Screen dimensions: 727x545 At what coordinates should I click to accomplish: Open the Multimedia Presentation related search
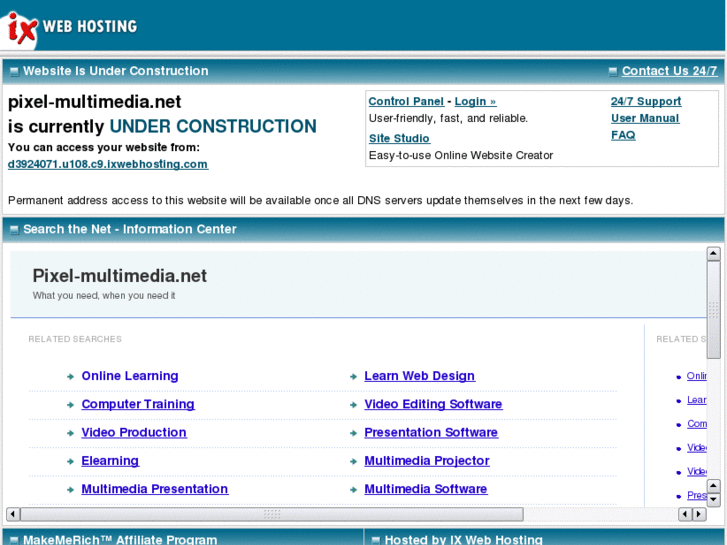click(x=155, y=489)
